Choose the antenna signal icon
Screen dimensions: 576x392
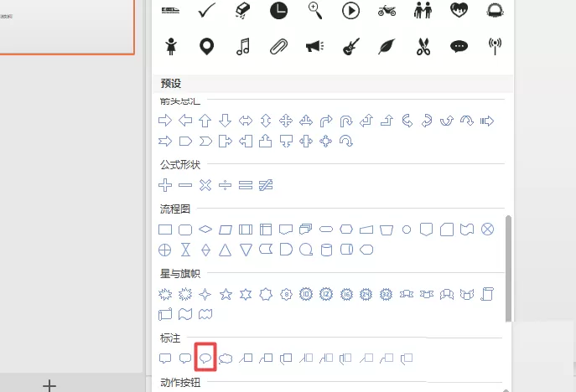tap(495, 47)
